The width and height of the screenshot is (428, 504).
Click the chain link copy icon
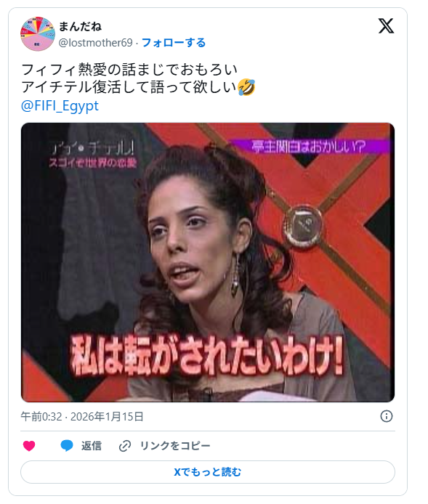tap(125, 446)
